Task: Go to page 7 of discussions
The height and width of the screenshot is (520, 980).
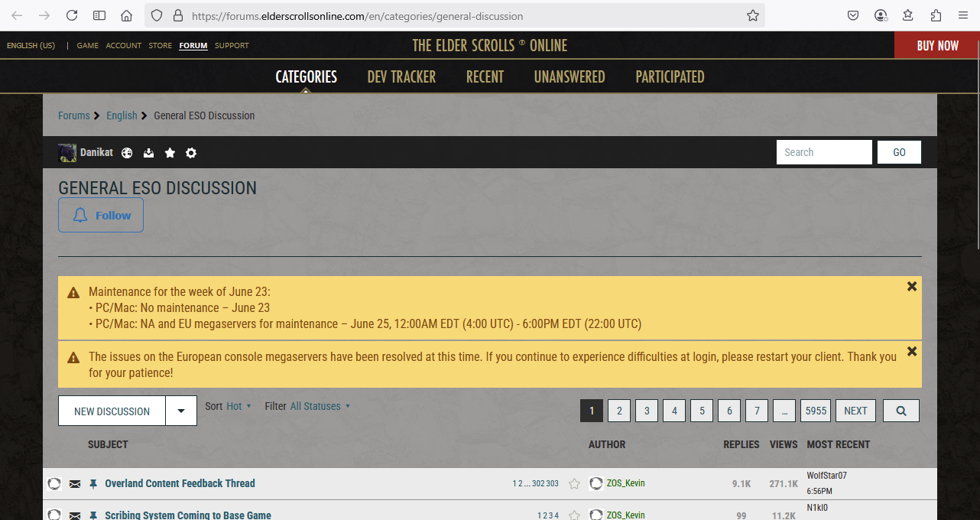Action: (757, 411)
